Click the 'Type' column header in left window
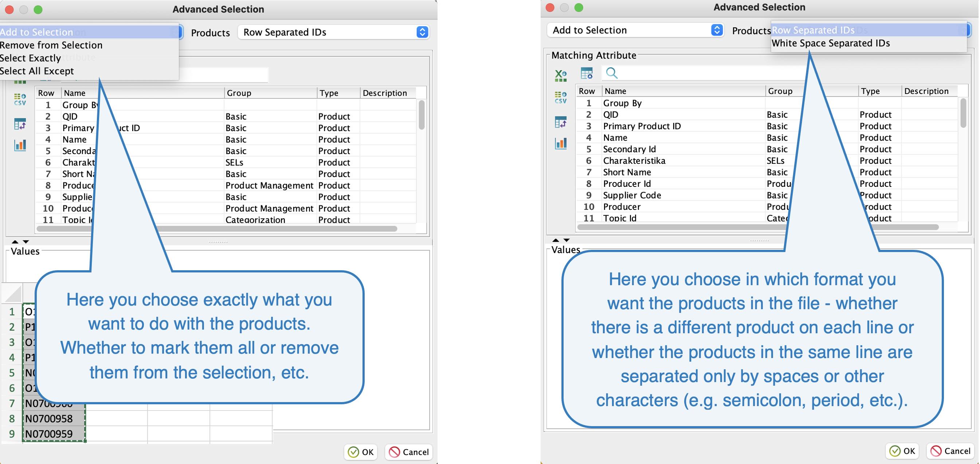Screen dimensions: 980x464 point(338,93)
